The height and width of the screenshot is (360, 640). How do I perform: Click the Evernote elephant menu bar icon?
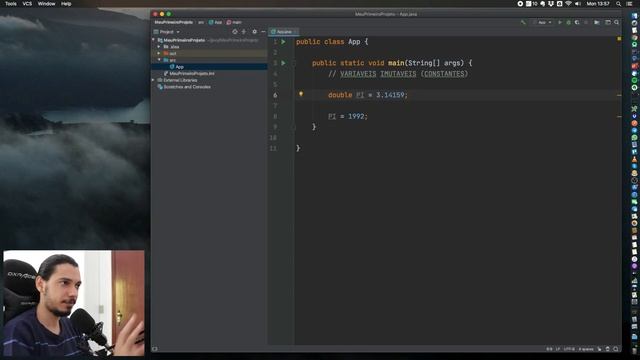542,4
